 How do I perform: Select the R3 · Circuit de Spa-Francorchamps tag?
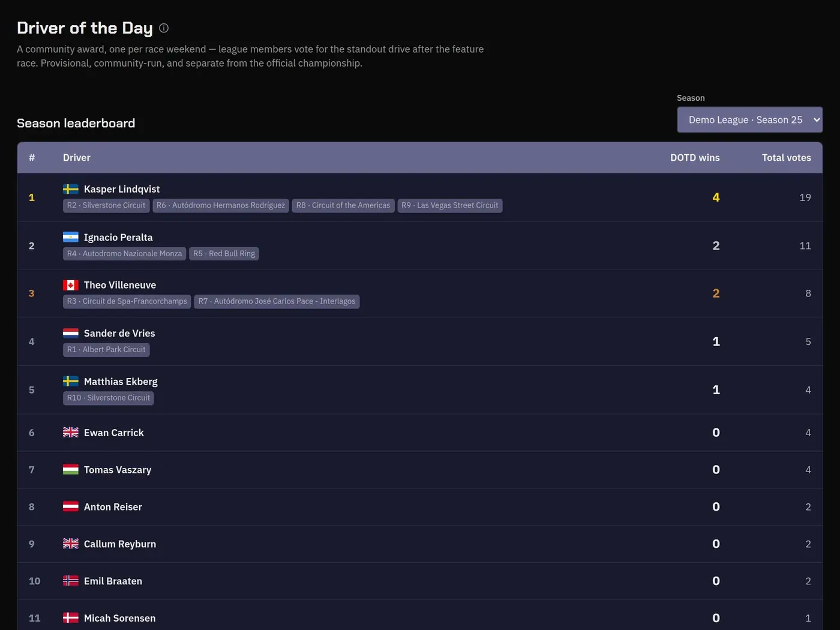127,301
